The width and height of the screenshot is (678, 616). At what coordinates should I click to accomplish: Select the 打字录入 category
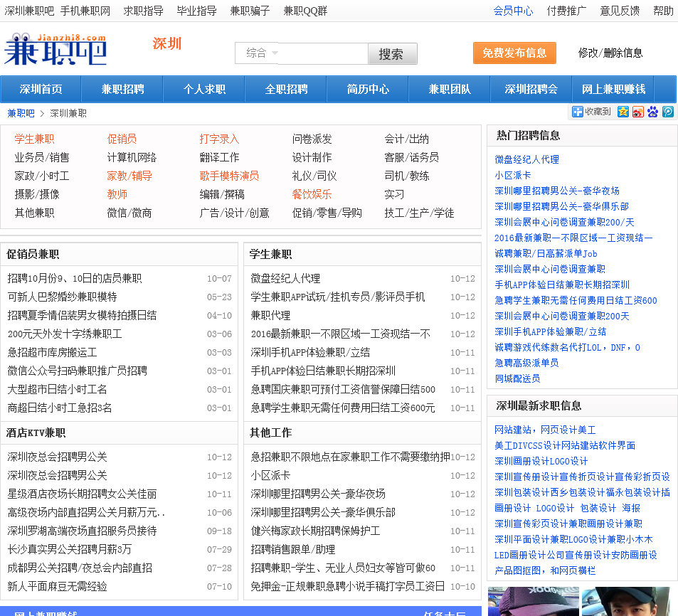pos(219,139)
